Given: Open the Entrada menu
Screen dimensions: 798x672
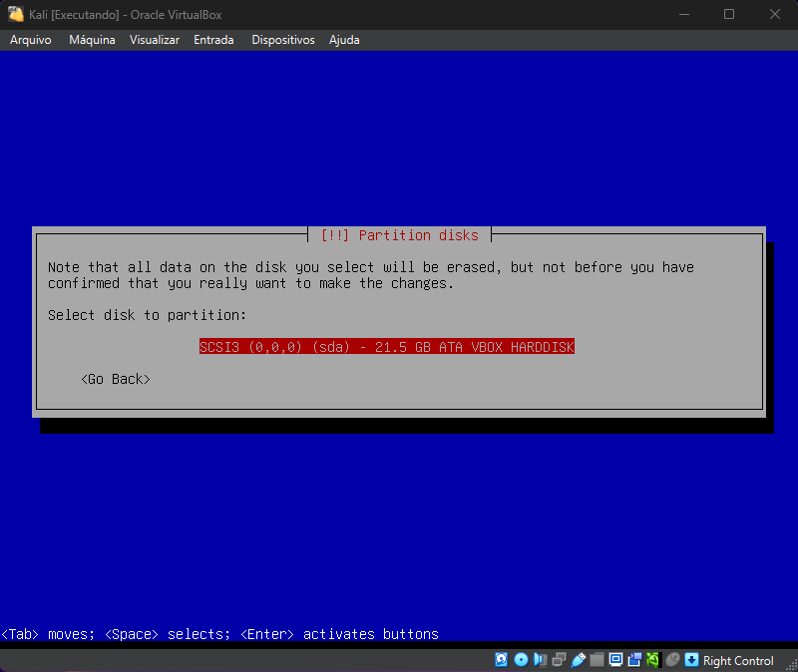Looking at the screenshot, I should coord(213,40).
